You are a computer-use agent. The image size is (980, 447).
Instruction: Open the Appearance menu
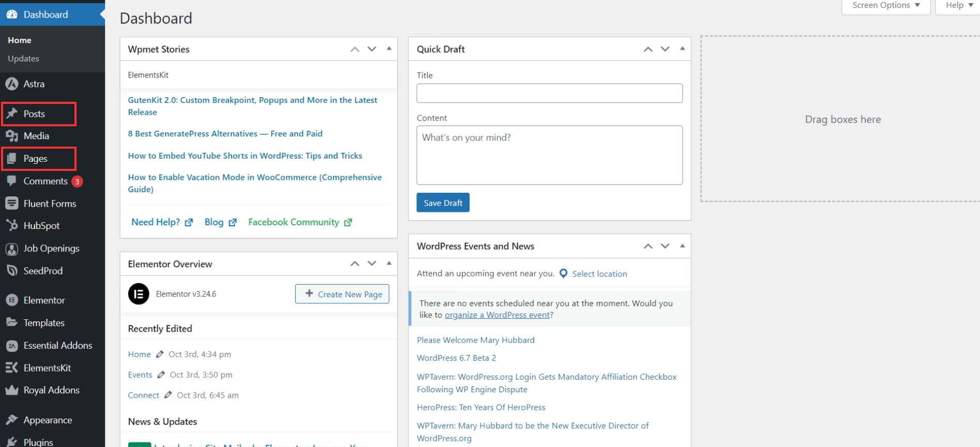click(48, 420)
